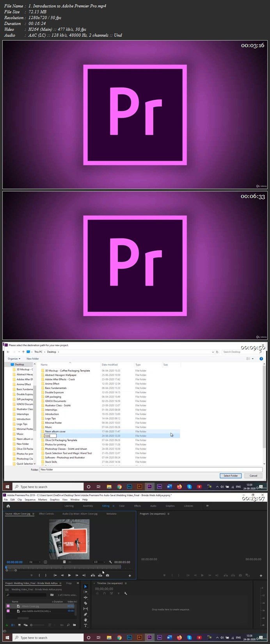This screenshot has width=270, height=644.
Task: Select the Neon album cover folder row
Action: [110, 432]
